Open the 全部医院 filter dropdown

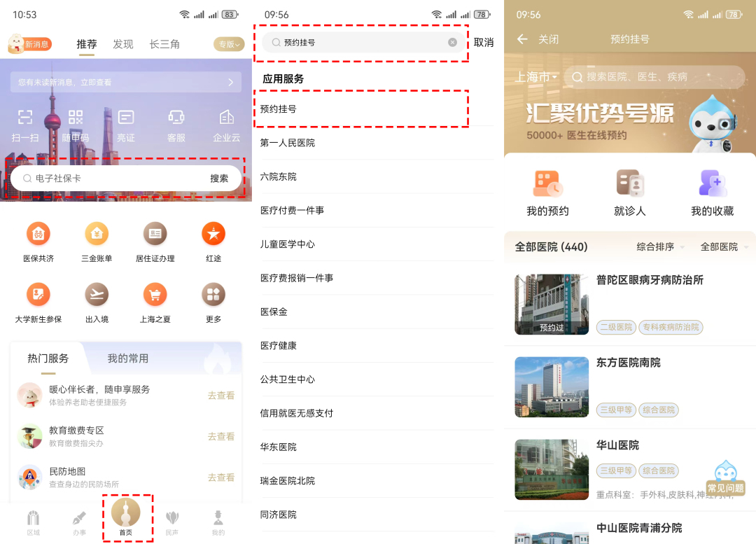point(724,247)
